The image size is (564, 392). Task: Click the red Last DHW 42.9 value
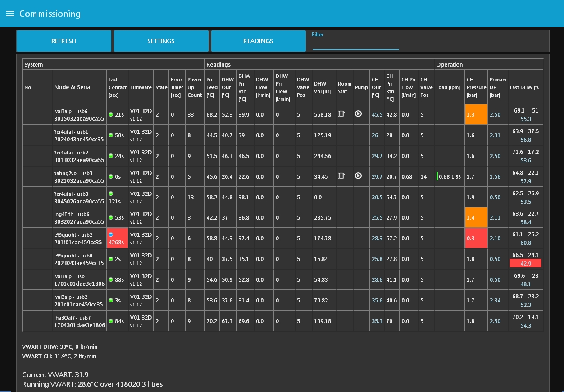[x=526, y=263]
